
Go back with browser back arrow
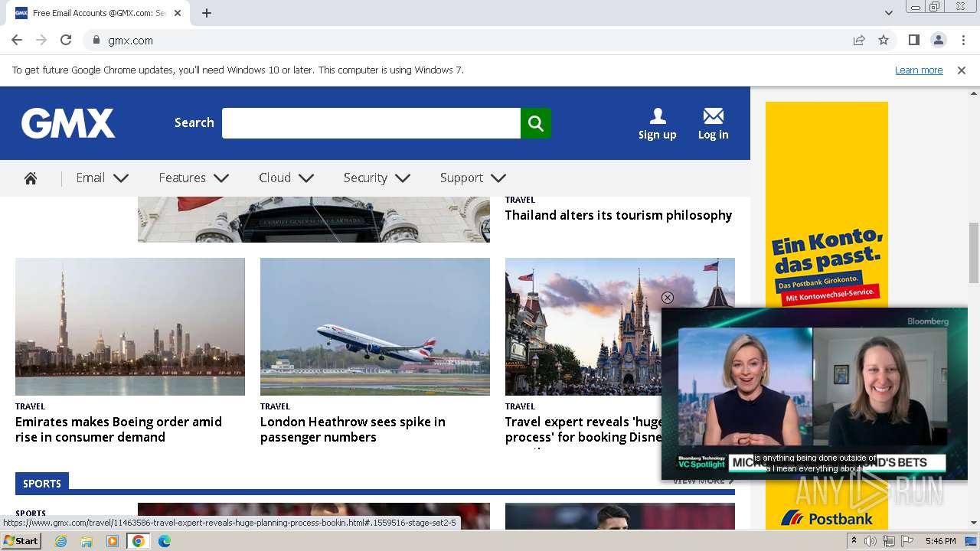[x=17, y=40]
